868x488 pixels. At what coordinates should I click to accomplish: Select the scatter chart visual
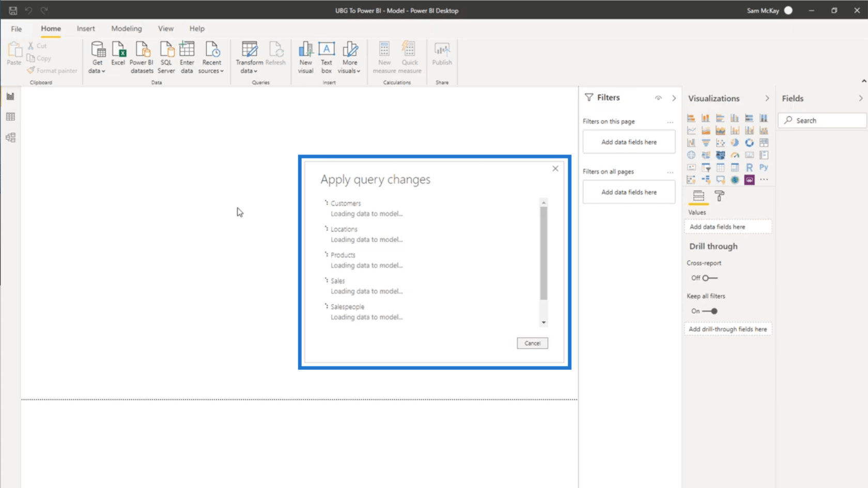point(720,143)
